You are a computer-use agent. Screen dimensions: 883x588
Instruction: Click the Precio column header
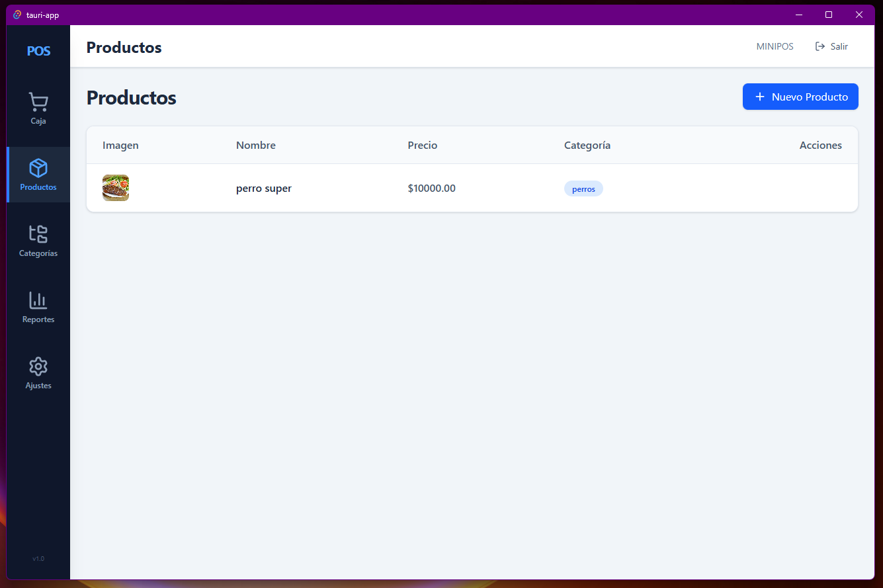423,145
